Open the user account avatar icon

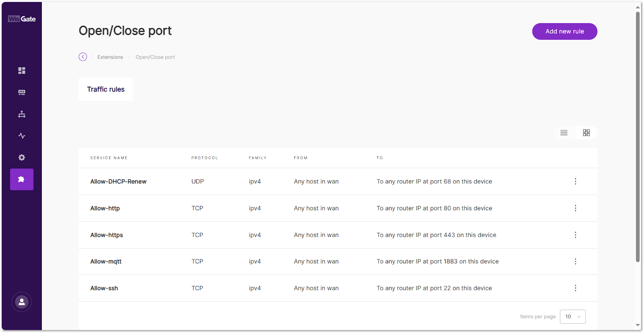(x=22, y=302)
